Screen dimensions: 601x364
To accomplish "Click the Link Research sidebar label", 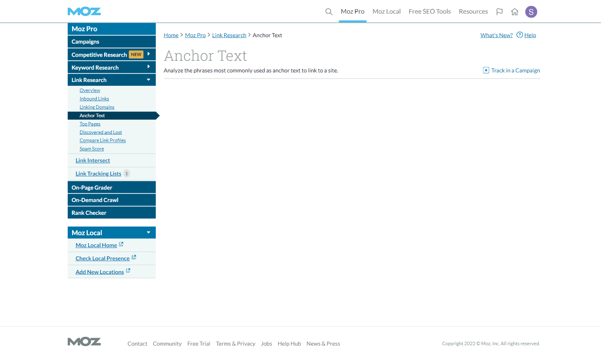I will (x=89, y=80).
